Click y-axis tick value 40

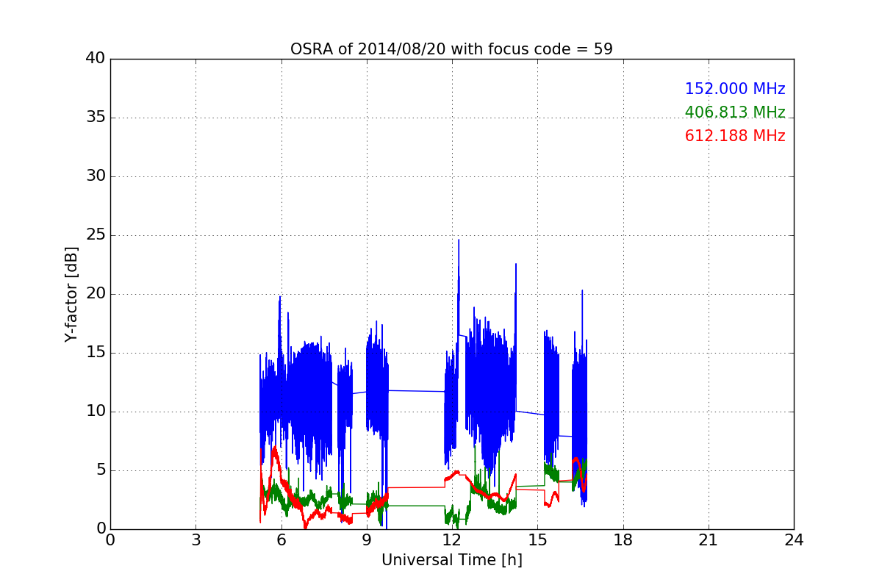click(96, 59)
